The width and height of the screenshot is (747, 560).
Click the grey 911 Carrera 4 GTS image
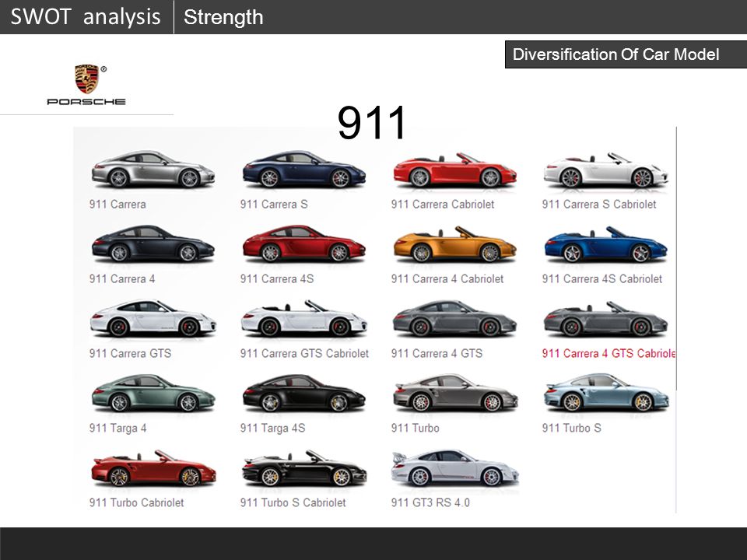coord(455,319)
